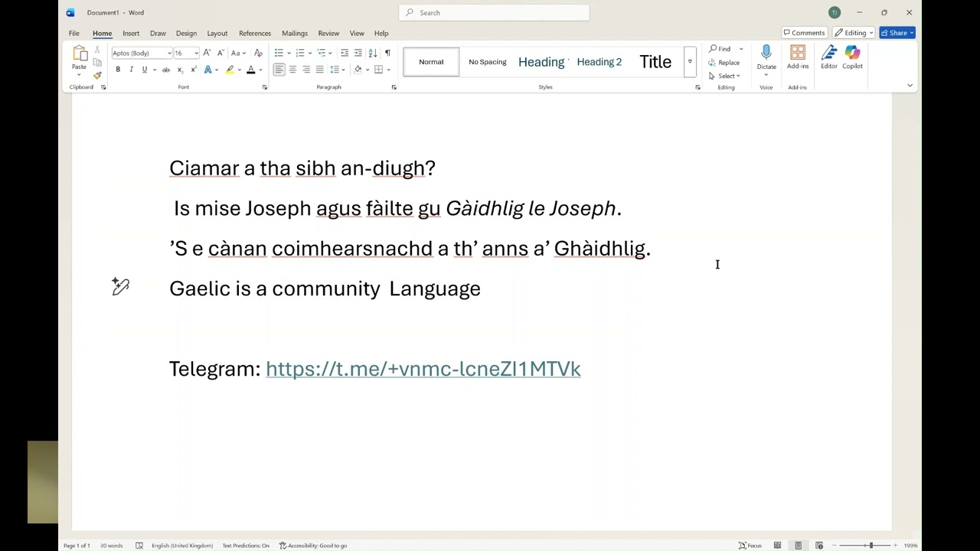980x551 pixels.
Task: Click the Comments button
Action: [x=804, y=33]
